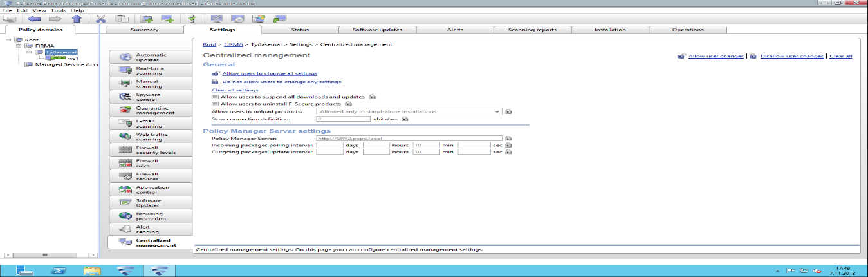Click Root breadcrumb link

click(209, 44)
